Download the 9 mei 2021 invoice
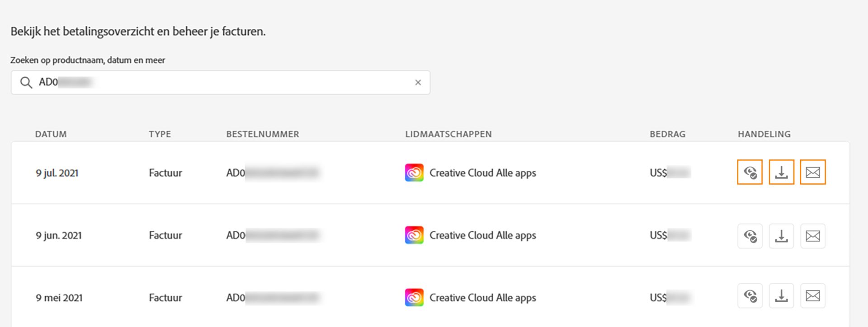Viewport: 868px width, 327px height. pyautogui.click(x=781, y=296)
